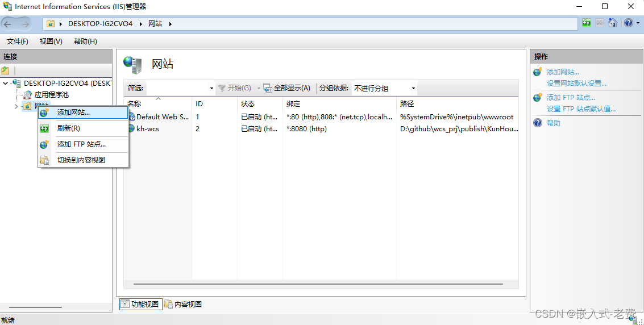Viewport: 644px width, 325px height.
Task: Click the create new connection icon
Action: (x=5, y=70)
